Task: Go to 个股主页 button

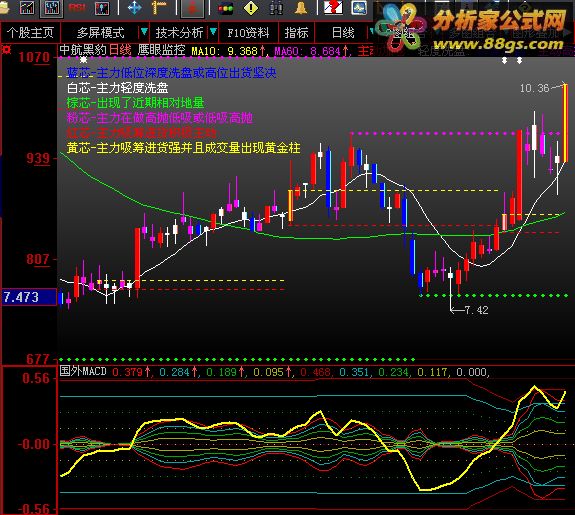Action: (x=30, y=33)
